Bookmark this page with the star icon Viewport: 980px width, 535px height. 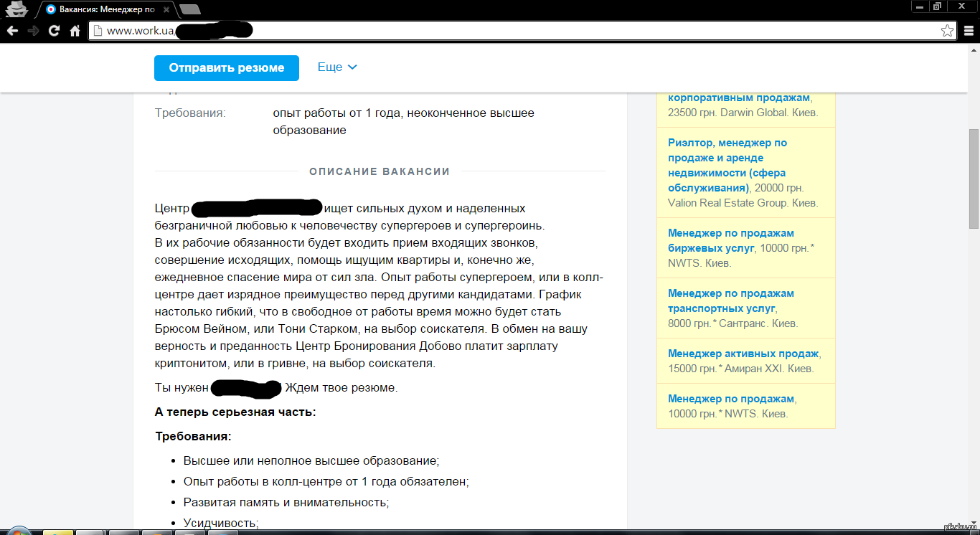point(948,31)
